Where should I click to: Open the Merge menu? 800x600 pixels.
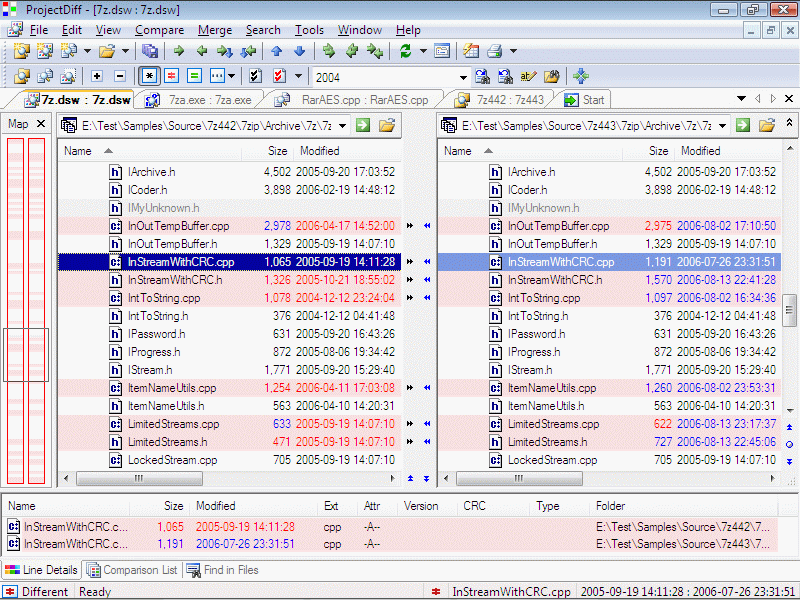tap(215, 30)
